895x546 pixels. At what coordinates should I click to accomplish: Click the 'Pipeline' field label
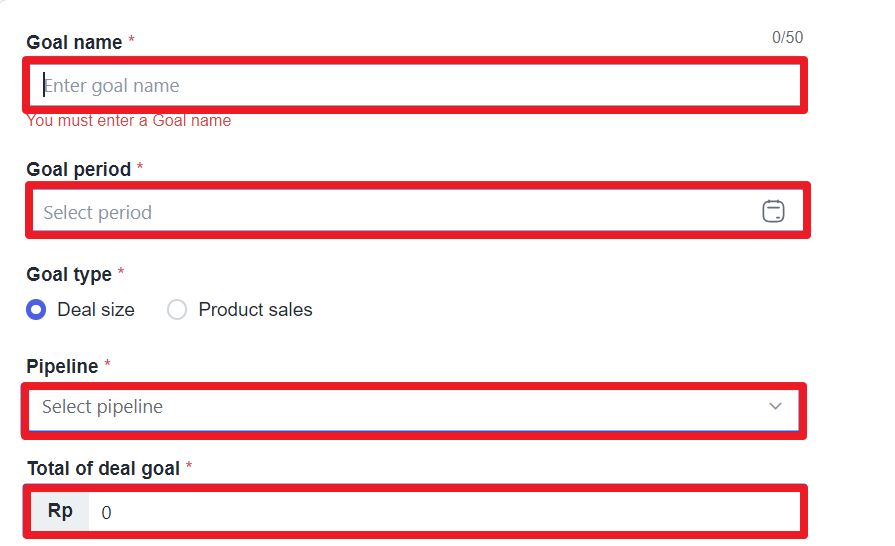point(62,366)
